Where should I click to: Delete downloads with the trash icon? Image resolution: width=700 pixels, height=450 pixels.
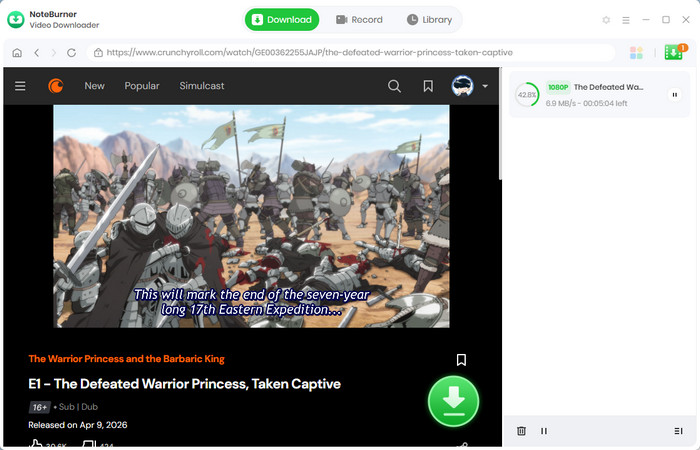tap(521, 431)
